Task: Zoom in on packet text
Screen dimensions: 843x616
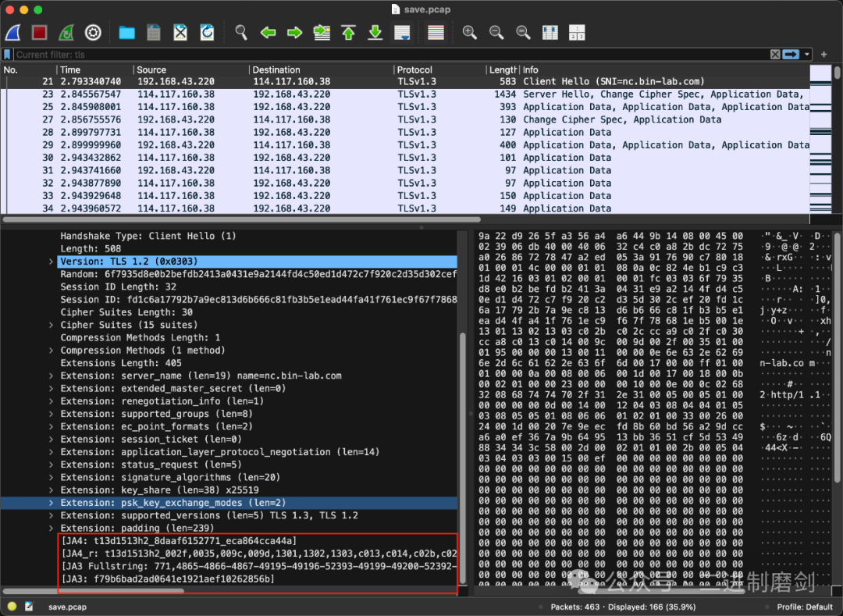Action: coord(469,33)
